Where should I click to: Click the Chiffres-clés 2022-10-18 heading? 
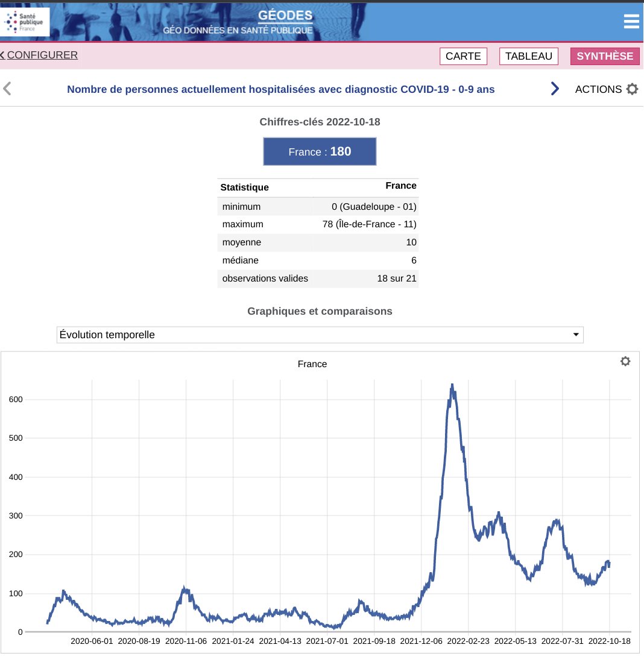(320, 122)
